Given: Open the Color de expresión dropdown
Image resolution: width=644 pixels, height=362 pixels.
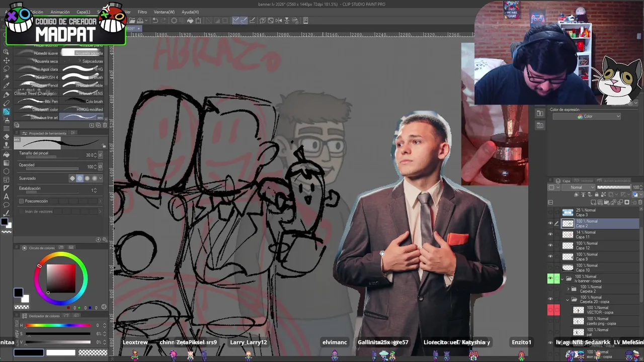Looking at the screenshot, I should tap(587, 117).
